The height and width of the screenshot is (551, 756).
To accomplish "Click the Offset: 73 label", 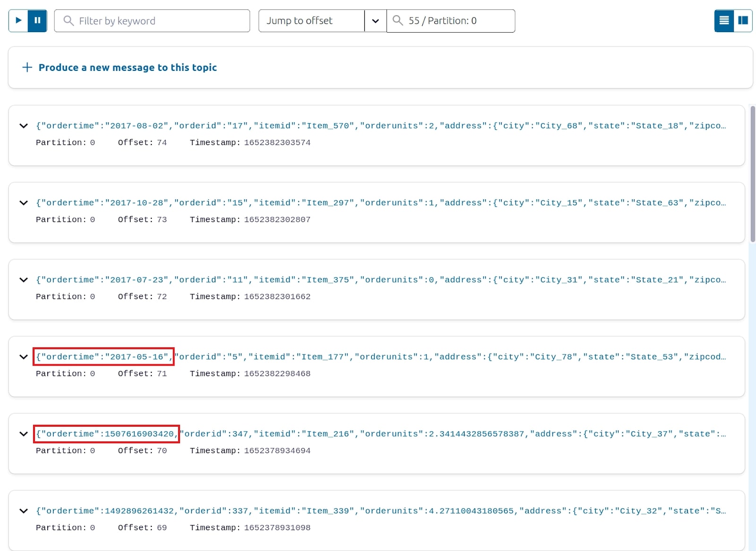I will pos(142,220).
